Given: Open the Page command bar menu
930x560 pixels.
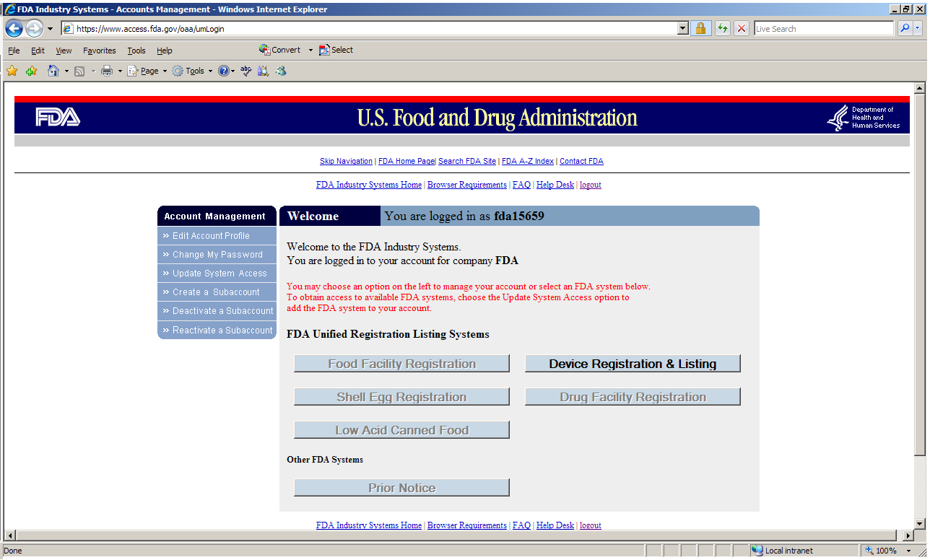Looking at the screenshot, I should point(147,71).
